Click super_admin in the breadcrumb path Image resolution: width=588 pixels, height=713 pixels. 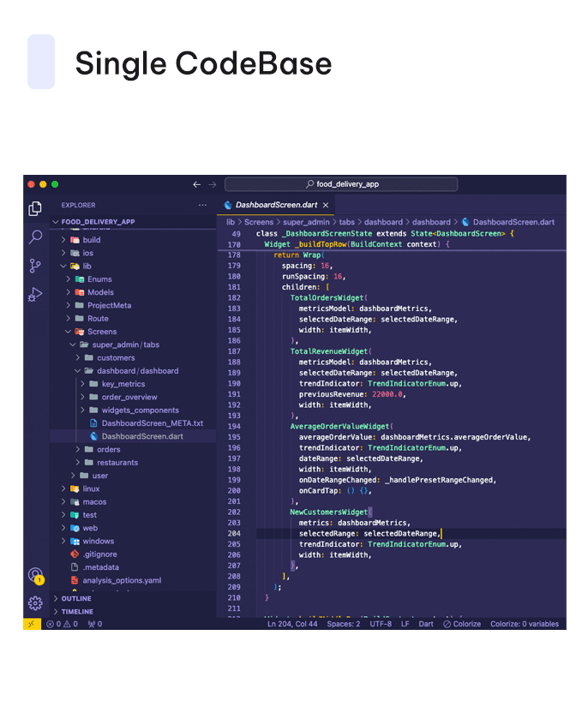coord(307,222)
